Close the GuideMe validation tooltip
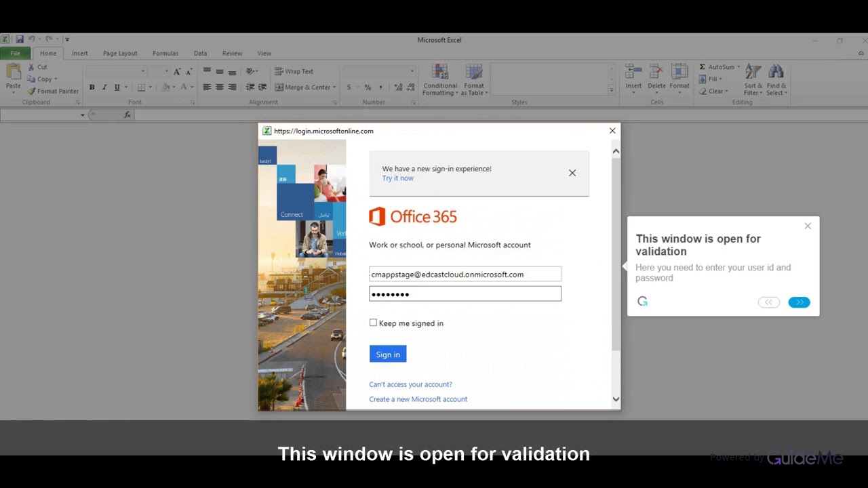Screen dimensions: 868x488 pos(808,226)
